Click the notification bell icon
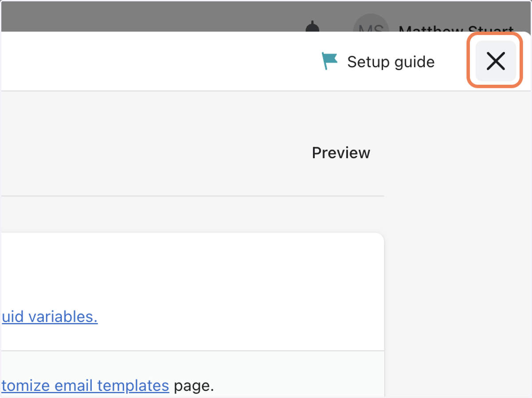532x398 pixels. pyautogui.click(x=313, y=27)
